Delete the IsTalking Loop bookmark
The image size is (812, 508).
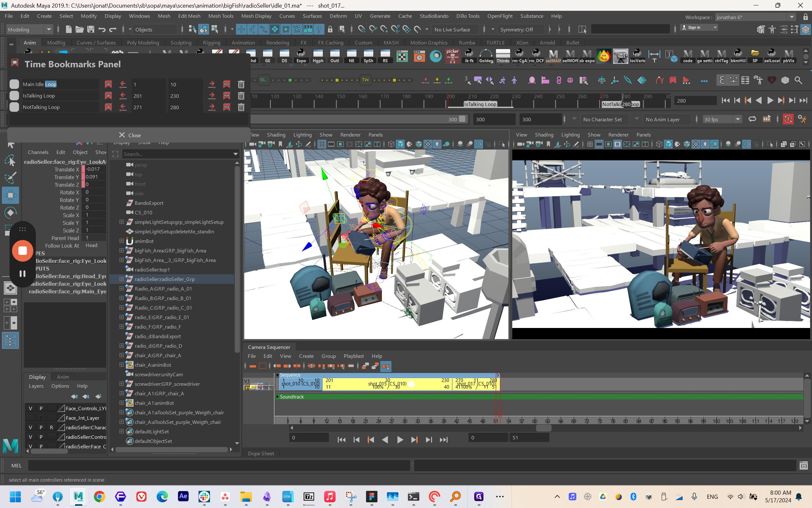coord(241,96)
